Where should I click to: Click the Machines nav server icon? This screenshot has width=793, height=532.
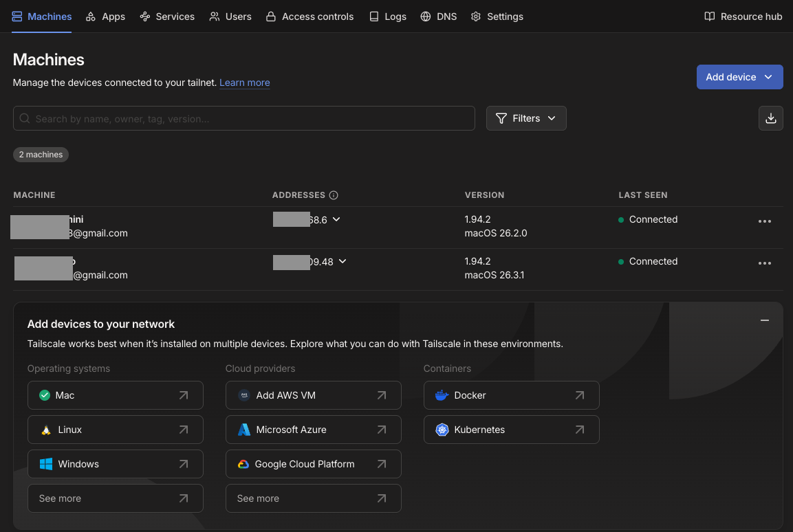(x=17, y=16)
